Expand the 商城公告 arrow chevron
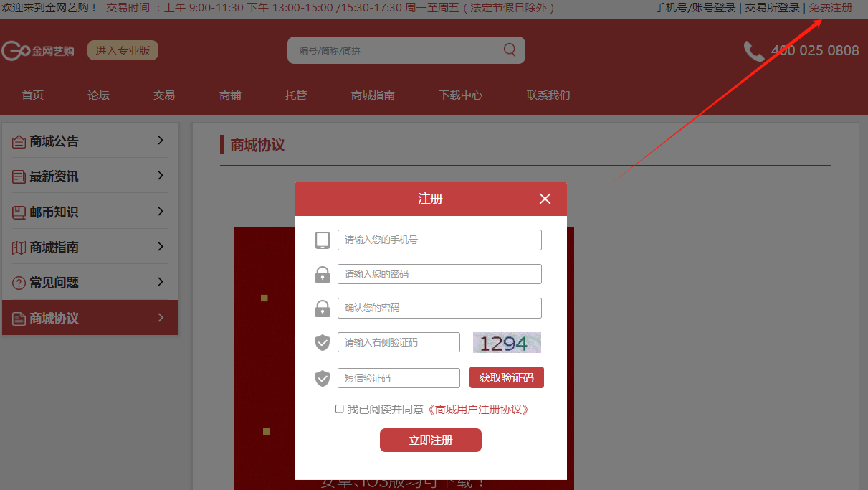This screenshot has height=490, width=868. coord(161,141)
